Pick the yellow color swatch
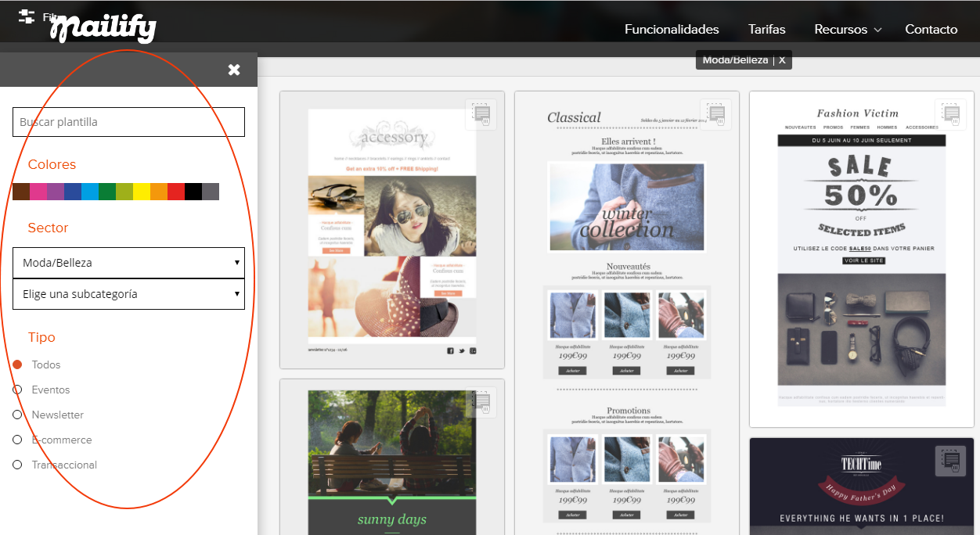This screenshot has height=535, width=980. click(x=142, y=192)
